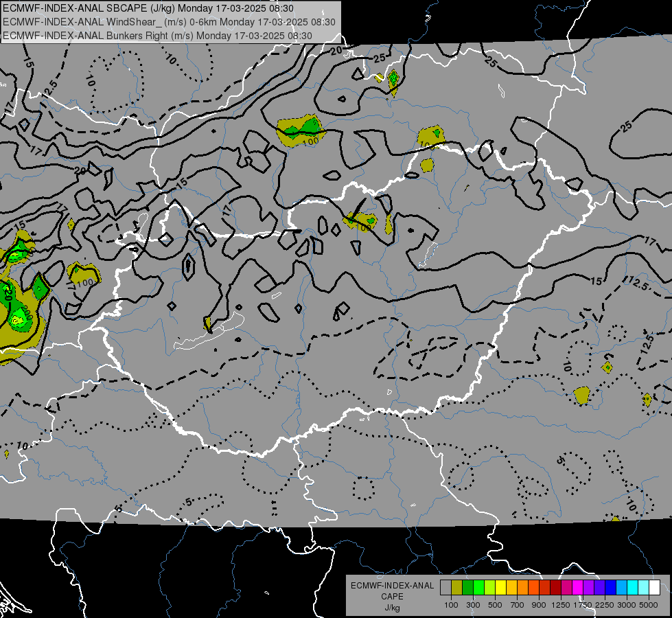Select the dark green legend swatch
This screenshot has height=618, width=672.
coord(467,588)
